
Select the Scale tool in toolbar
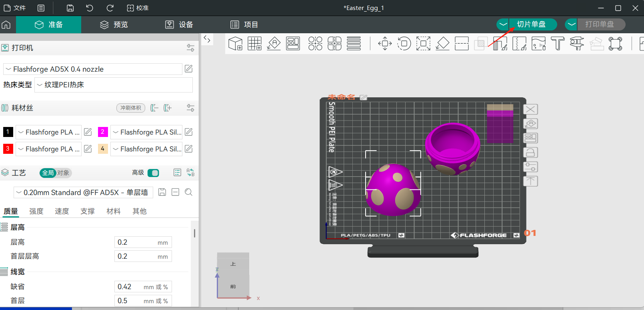click(x=423, y=43)
